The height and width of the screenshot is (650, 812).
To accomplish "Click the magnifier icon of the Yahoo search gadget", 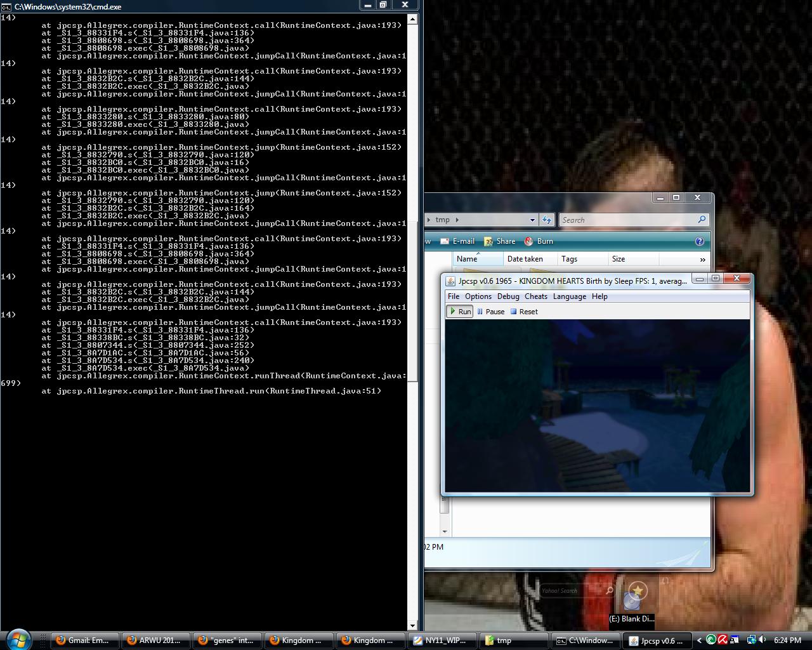I will [x=610, y=591].
